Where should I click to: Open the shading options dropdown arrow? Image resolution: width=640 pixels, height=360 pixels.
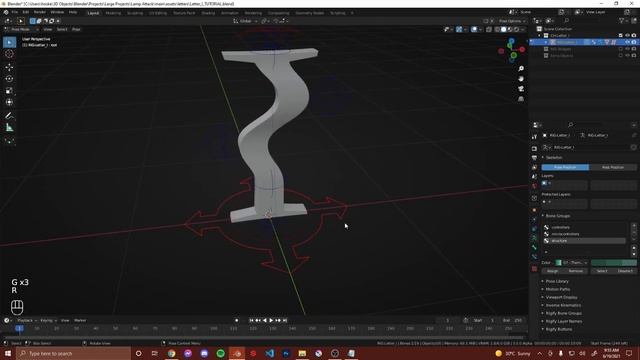pos(523,29)
